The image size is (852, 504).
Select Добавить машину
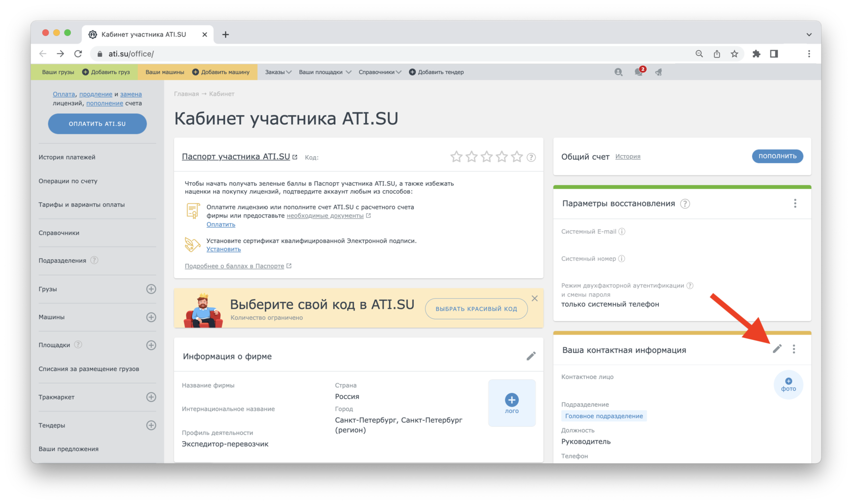coord(221,72)
